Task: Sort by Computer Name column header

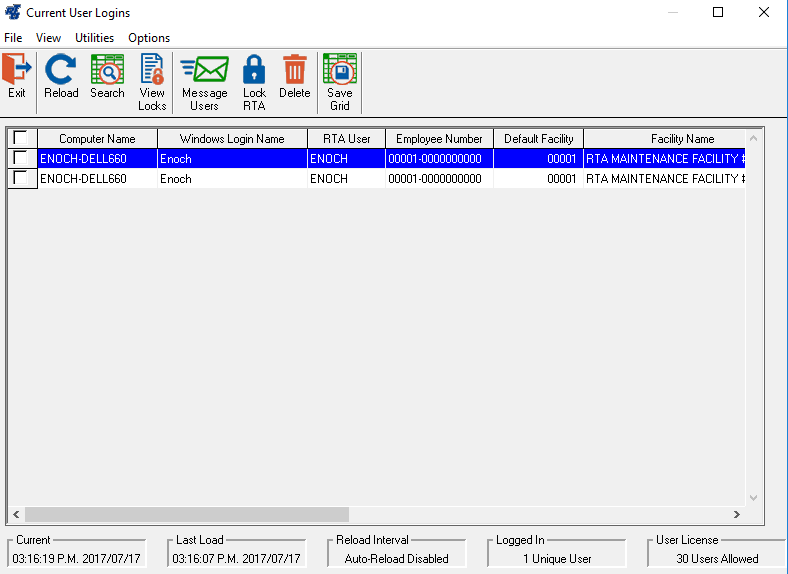Action: pyautogui.click(x=97, y=139)
